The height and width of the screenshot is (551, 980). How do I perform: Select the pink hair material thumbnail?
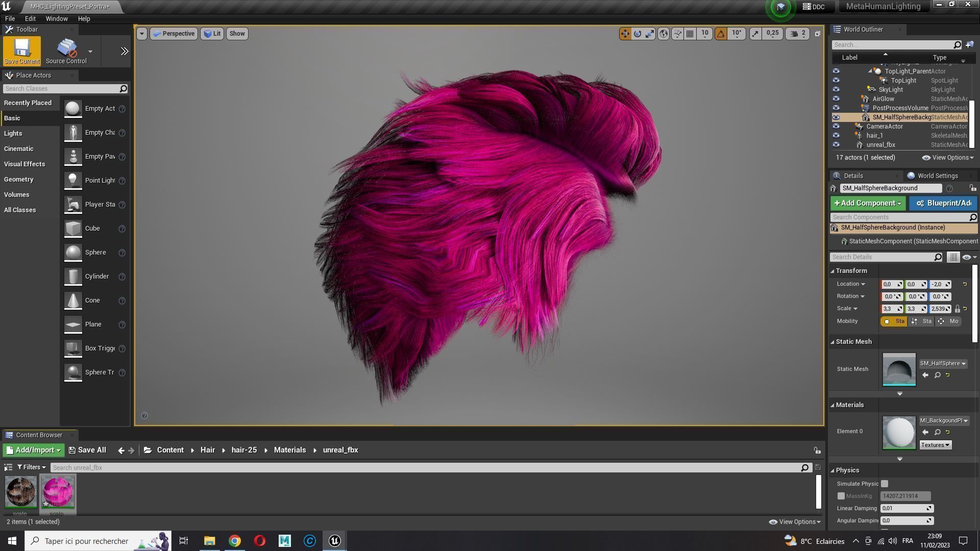point(58,491)
